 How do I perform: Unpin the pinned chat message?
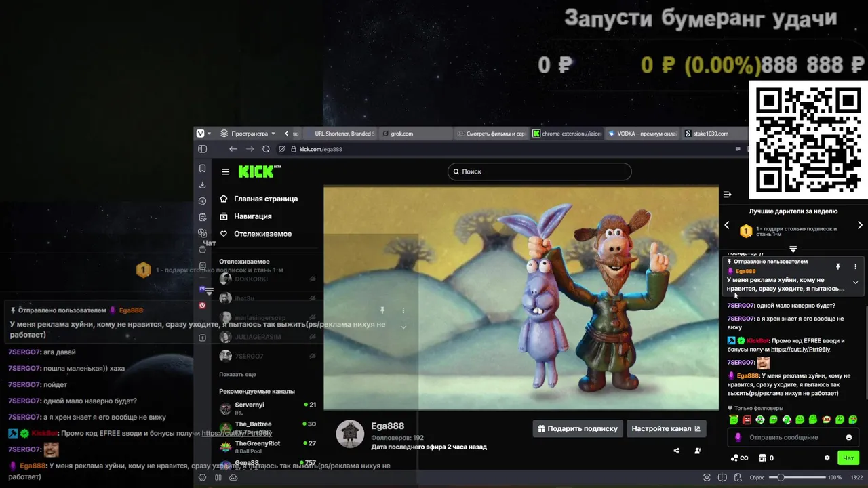(x=837, y=267)
